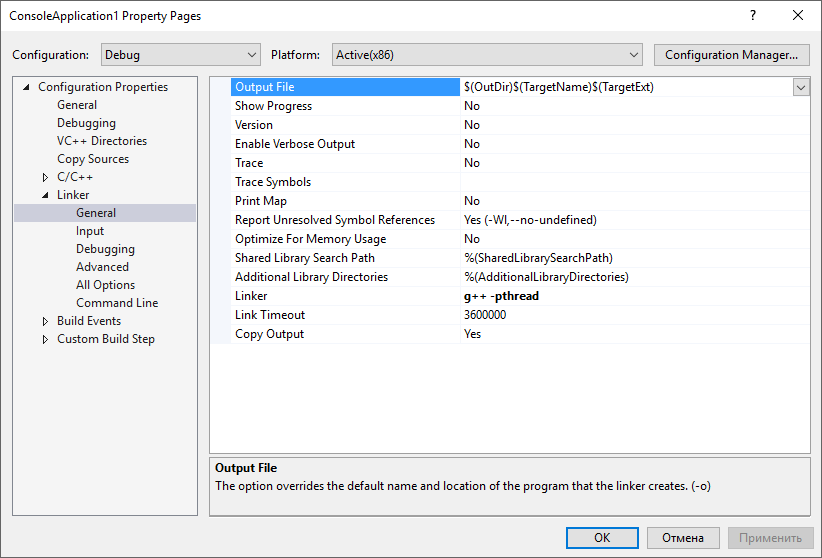This screenshot has height=558, width=822.
Task: Select Additional Library Directories property
Action: point(345,277)
